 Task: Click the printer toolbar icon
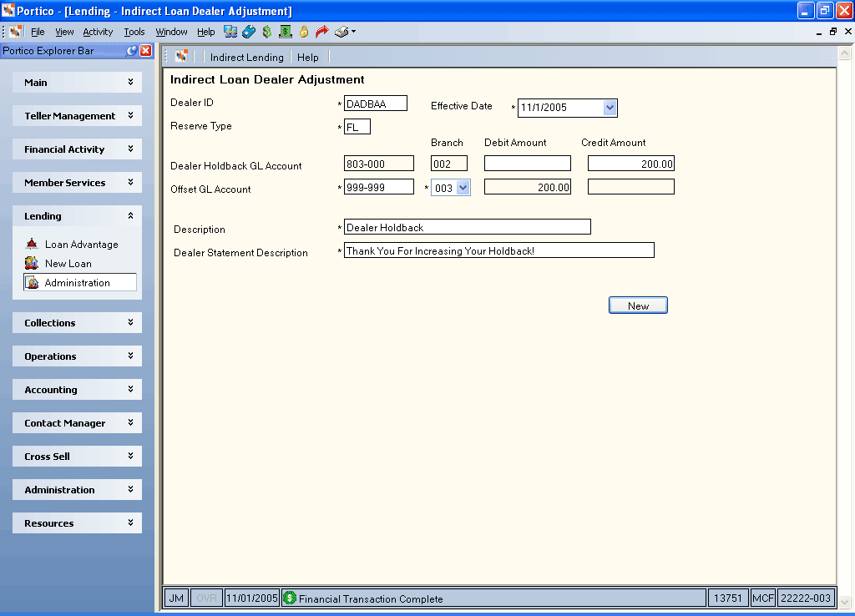pos(341,32)
